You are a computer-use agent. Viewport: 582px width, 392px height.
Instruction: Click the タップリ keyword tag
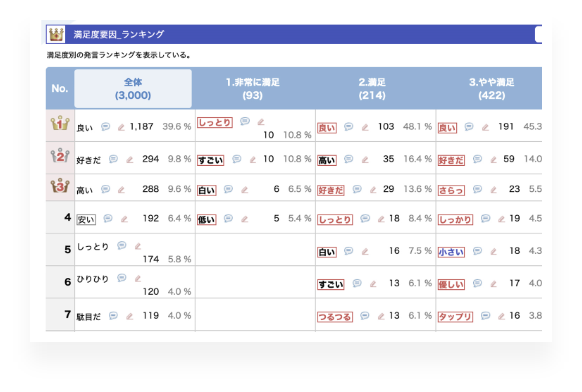pyautogui.click(x=455, y=317)
